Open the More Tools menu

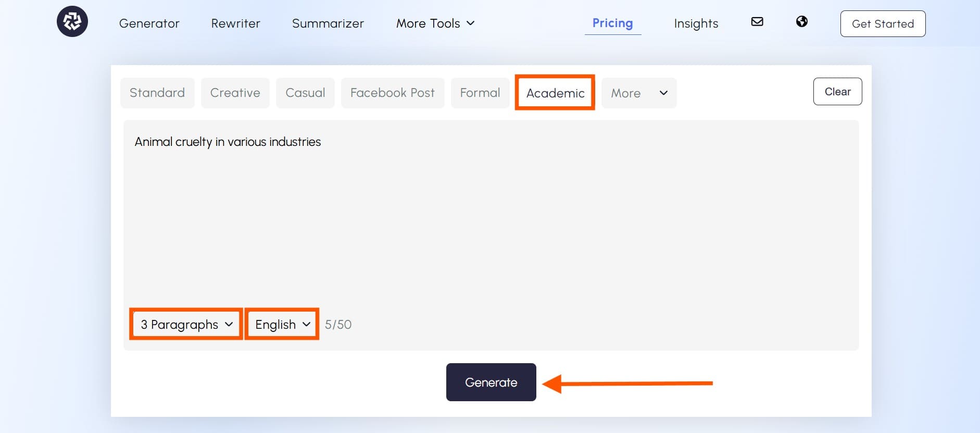(435, 23)
